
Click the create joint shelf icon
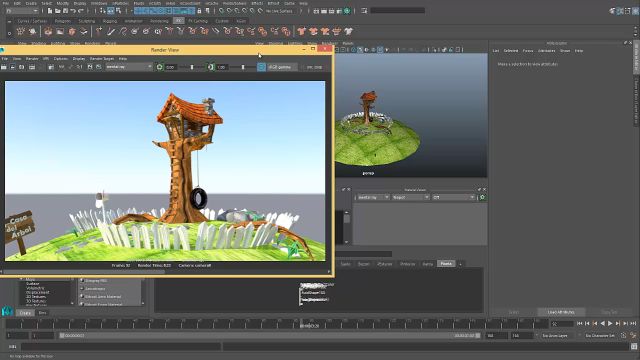click(99, 31)
